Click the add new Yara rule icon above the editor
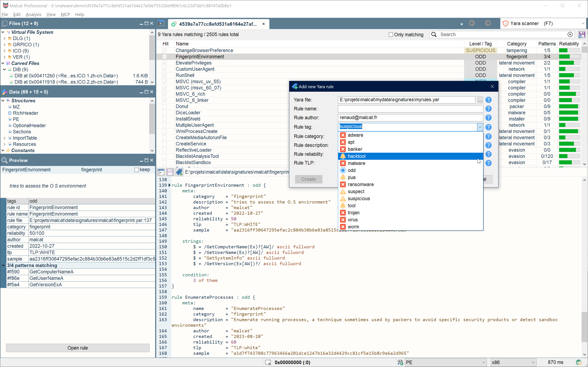The image size is (588, 367). (179, 172)
